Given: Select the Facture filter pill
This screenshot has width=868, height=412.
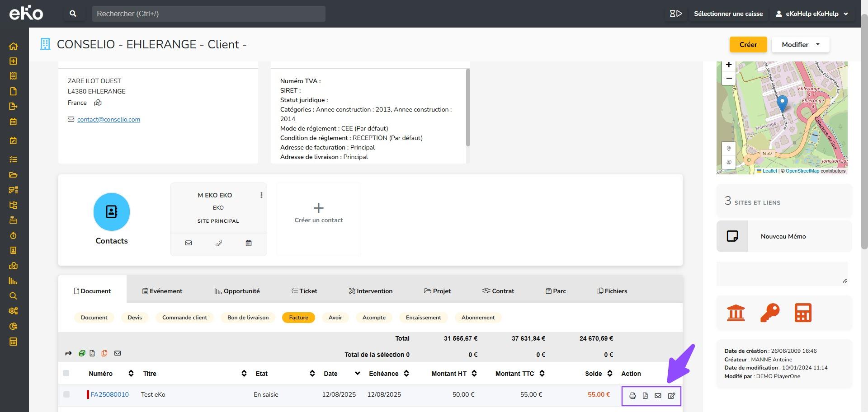Looking at the screenshot, I should coord(298,318).
